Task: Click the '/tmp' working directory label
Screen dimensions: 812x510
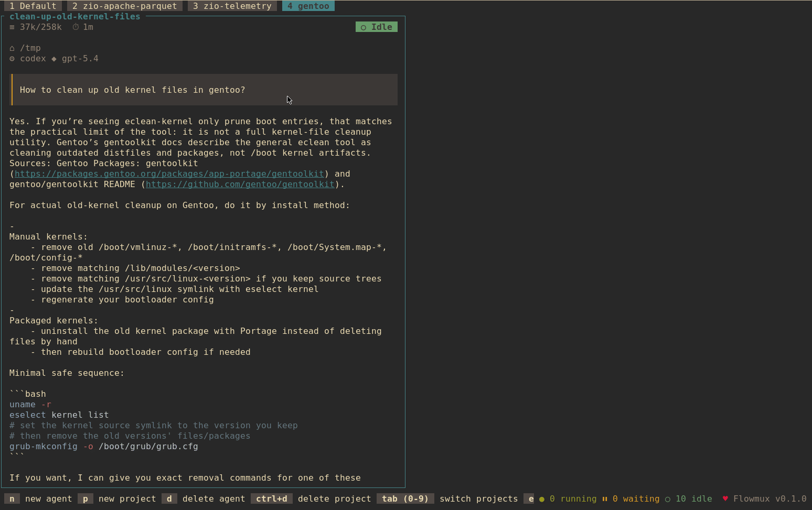Action: 30,48
